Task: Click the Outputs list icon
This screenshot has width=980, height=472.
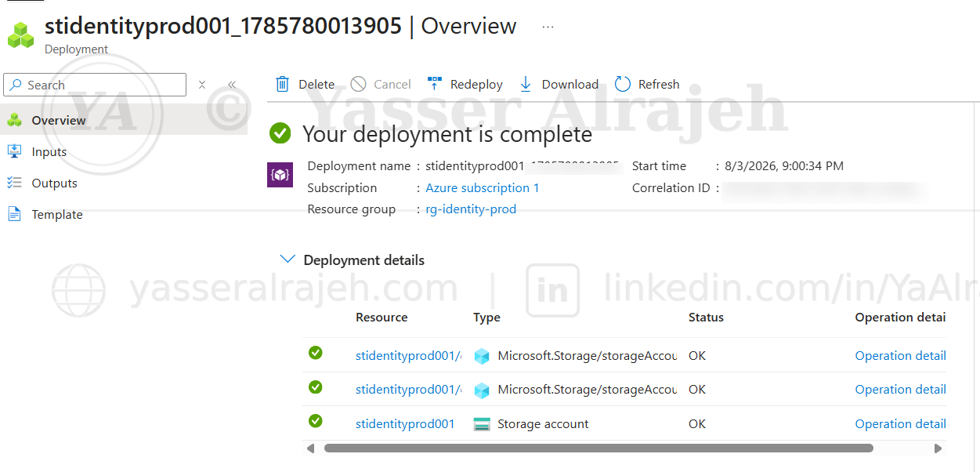Action: click(14, 183)
